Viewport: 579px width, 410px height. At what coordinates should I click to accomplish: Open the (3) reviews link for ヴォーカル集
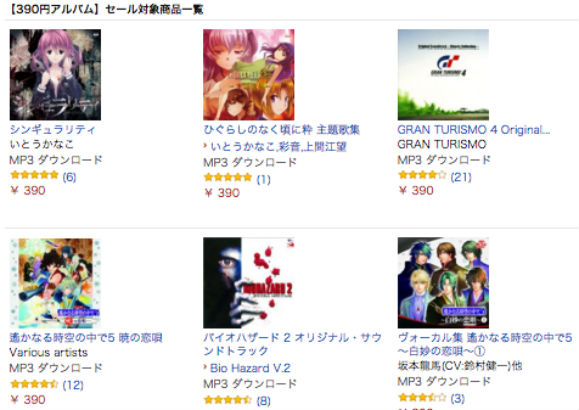click(x=458, y=399)
